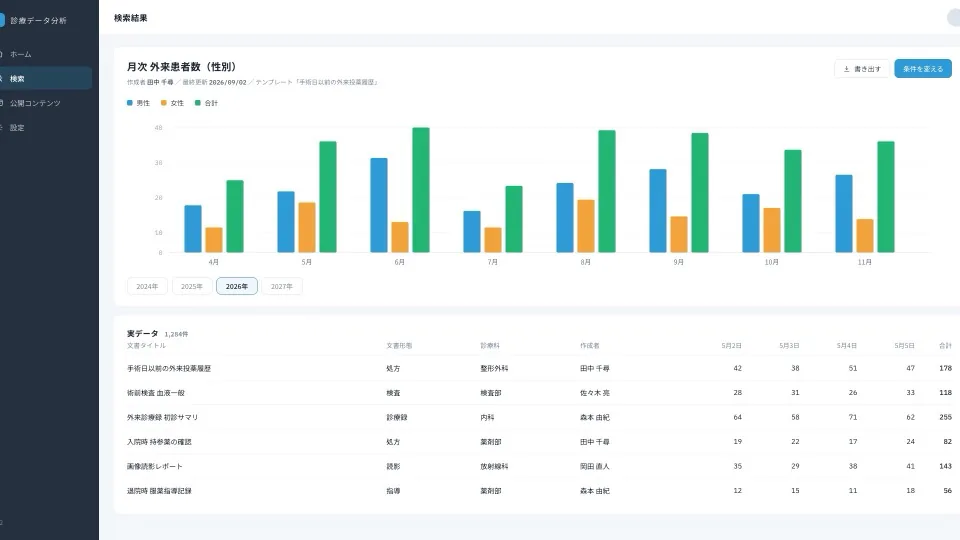Switch to the 2027年 tab

[282, 286]
